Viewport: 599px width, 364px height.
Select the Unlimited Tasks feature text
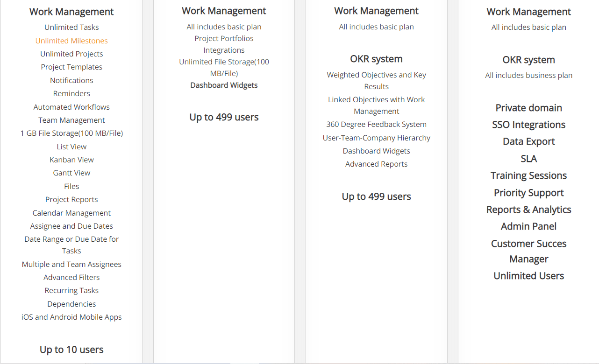click(71, 27)
